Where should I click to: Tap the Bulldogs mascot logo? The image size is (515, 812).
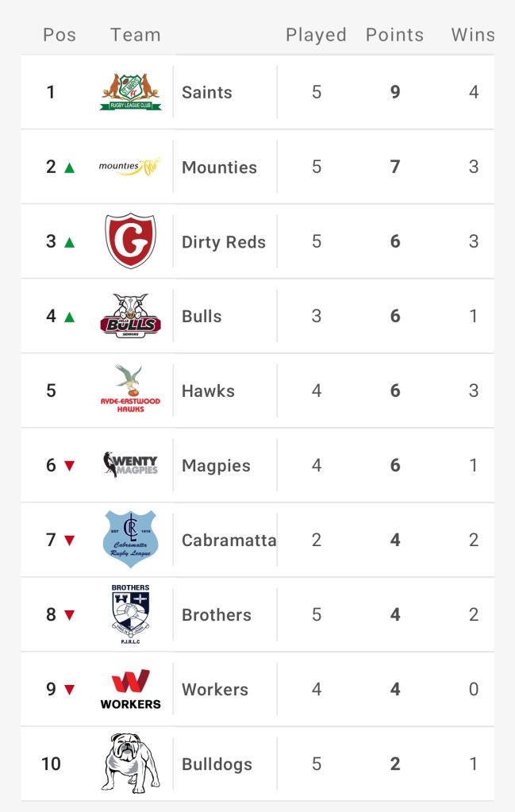click(131, 764)
